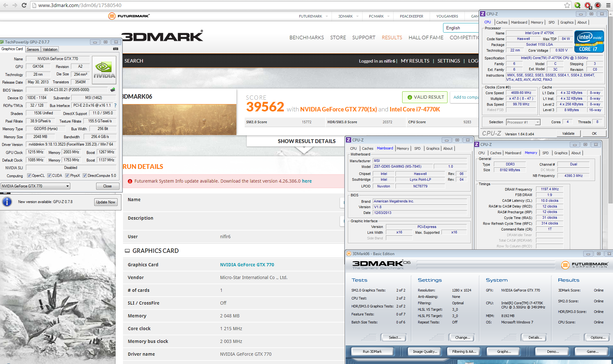Click the Futuremark Corporation logo in 3DMark06
This screenshot has height=364, width=613.
point(585,265)
